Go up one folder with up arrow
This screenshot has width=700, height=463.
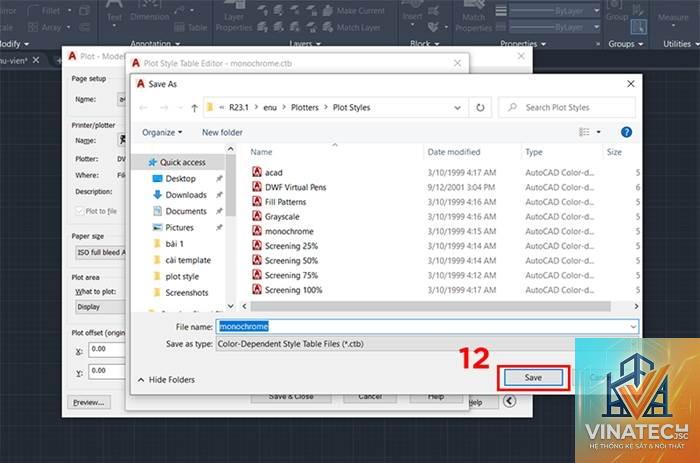tap(194, 108)
